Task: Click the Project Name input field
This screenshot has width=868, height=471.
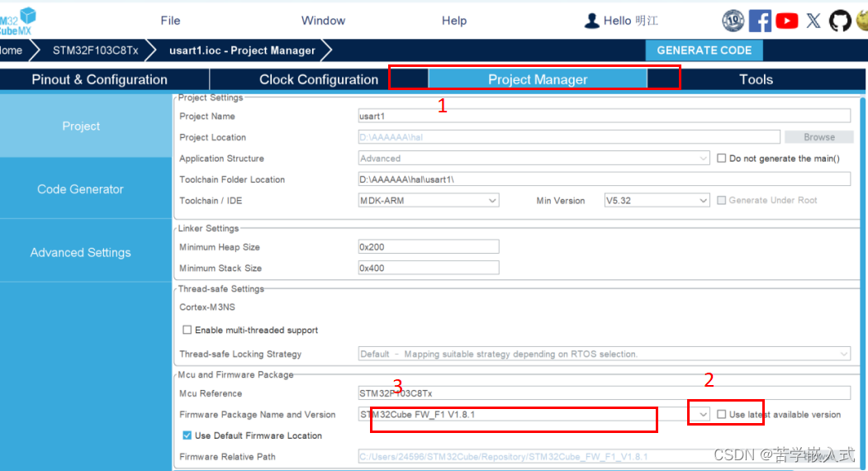Action: pyautogui.click(x=604, y=116)
